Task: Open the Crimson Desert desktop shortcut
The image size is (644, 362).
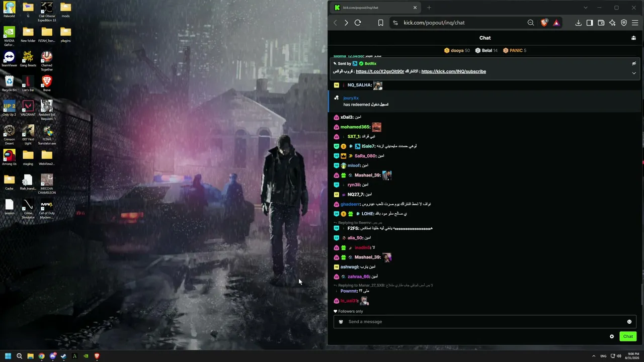Action: (x=9, y=135)
